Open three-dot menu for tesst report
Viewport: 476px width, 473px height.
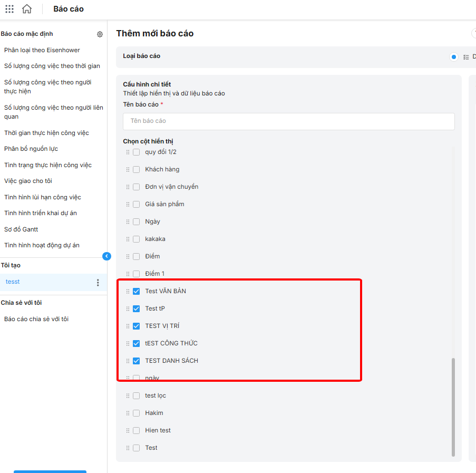(x=98, y=283)
